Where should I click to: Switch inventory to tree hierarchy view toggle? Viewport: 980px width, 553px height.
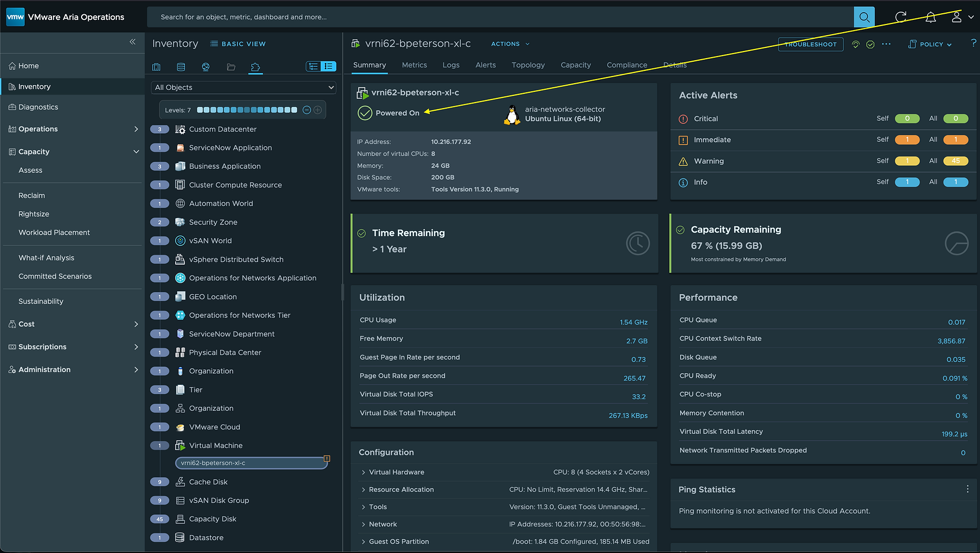click(313, 66)
